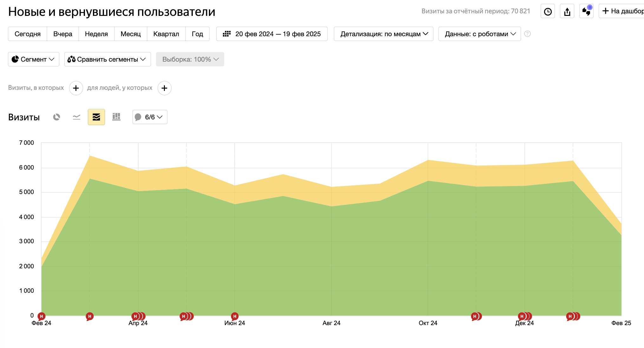644x348 pixels.
Task: Add condition для людей, у которых
Action: click(165, 88)
